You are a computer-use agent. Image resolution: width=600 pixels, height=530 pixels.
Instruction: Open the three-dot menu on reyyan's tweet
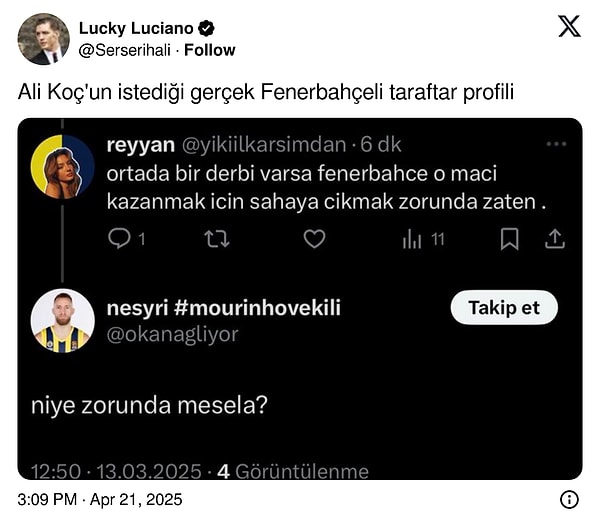click(556, 144)
